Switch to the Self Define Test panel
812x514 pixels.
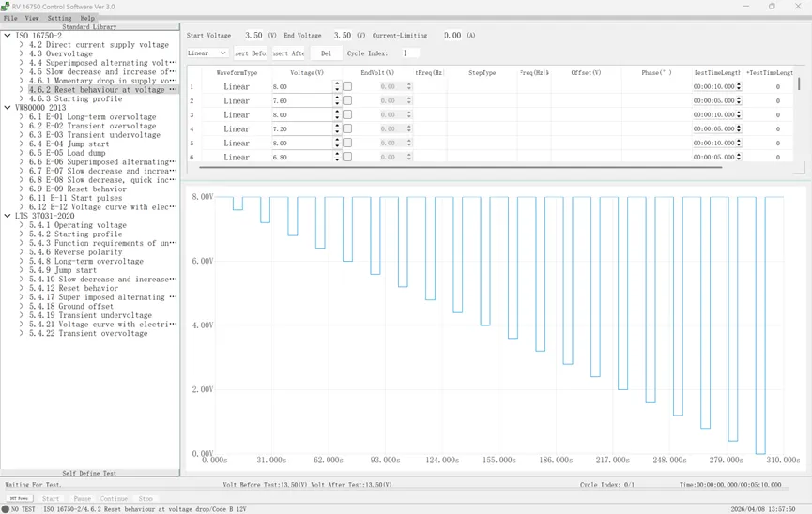[x=89, y=474]
